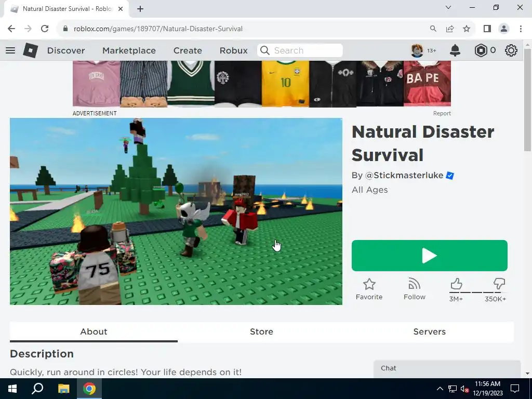Open the tab search dropdown chevron
This screenshot has height=399, width=532.
(x=448, y=7)
